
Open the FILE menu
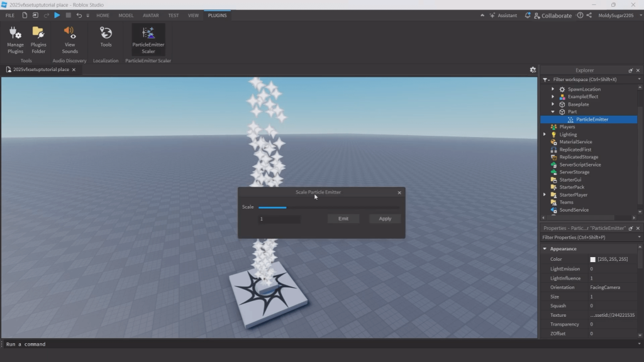point(10,15)
